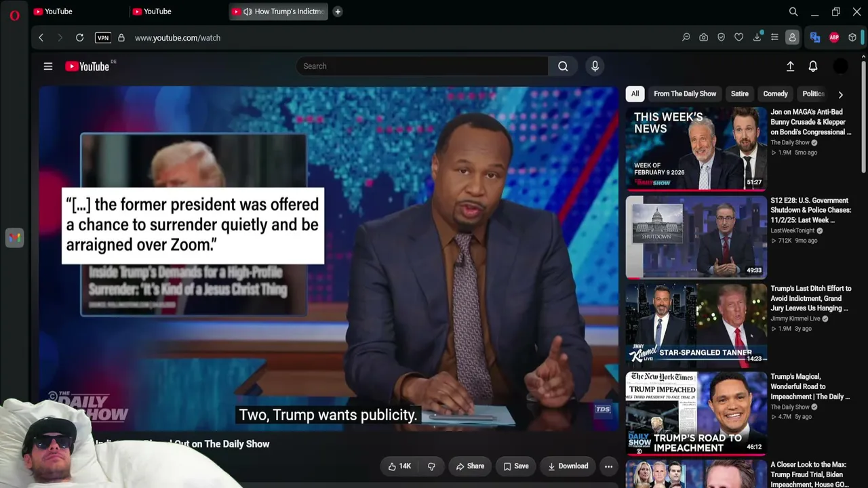Select the All filter chip

(635, 94)
